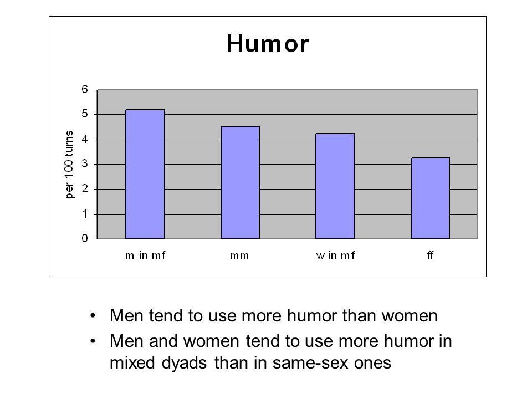Click the 'm in mf' category label
Viewport: 532px width, 399px height.
pos(145,255)
